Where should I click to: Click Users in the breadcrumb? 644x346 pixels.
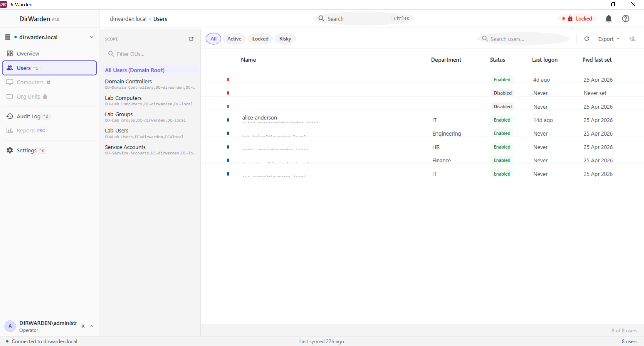coord(160,19)
